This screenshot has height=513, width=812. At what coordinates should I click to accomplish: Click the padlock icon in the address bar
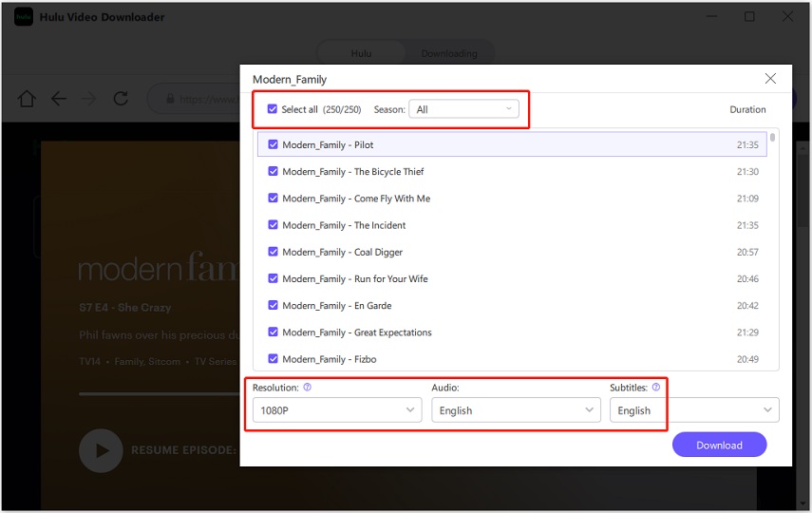170,99
